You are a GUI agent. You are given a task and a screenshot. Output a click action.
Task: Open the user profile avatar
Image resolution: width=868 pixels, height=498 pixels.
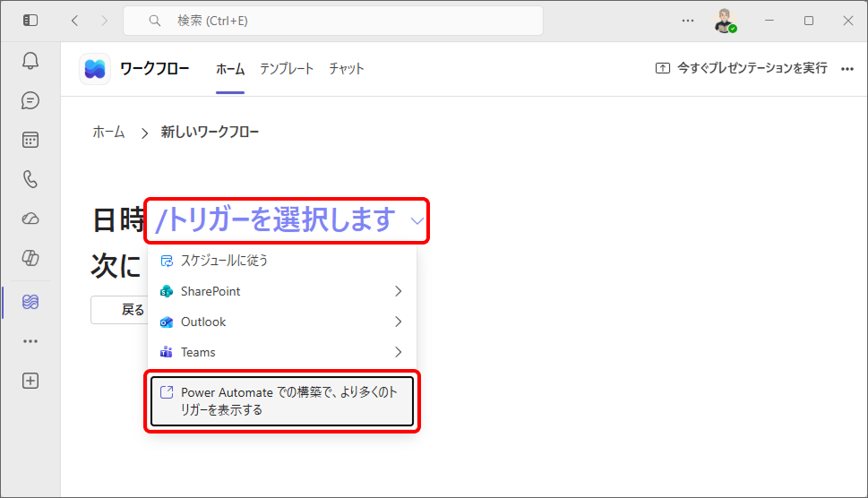coord(725,21)
